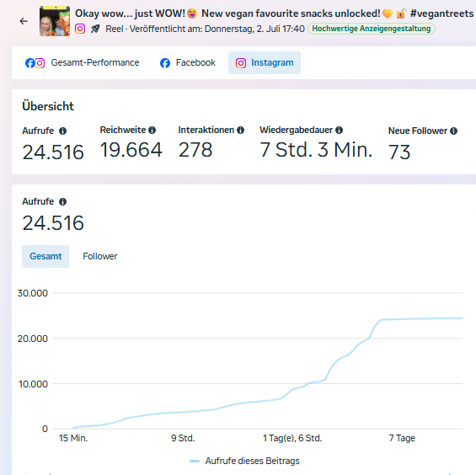The height and width of the screenshot is (475, 476).
Task: Switch to the Facebook tab
Action: click(x=188, y=63)
